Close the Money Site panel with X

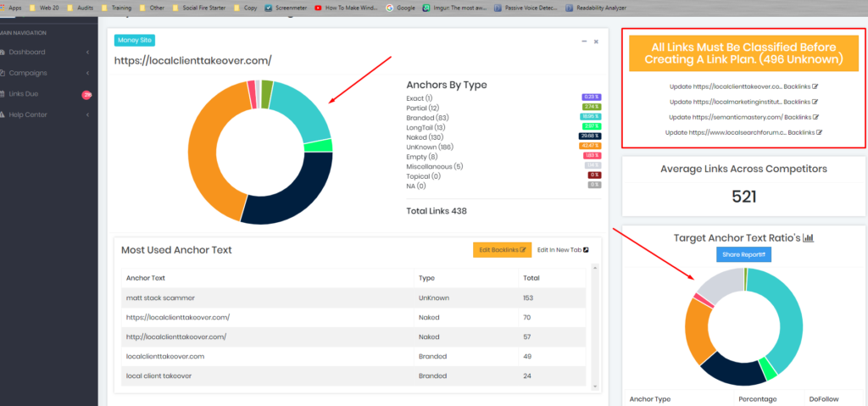tap(596, 41)
